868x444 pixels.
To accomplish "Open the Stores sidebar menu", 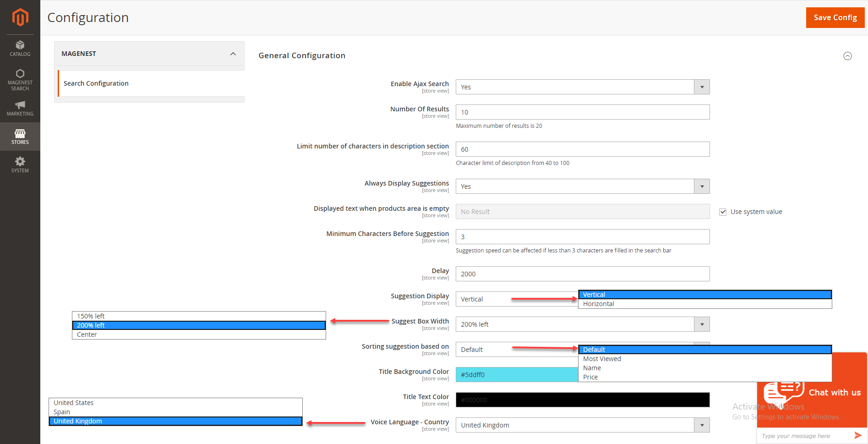I will coord(20,137).
